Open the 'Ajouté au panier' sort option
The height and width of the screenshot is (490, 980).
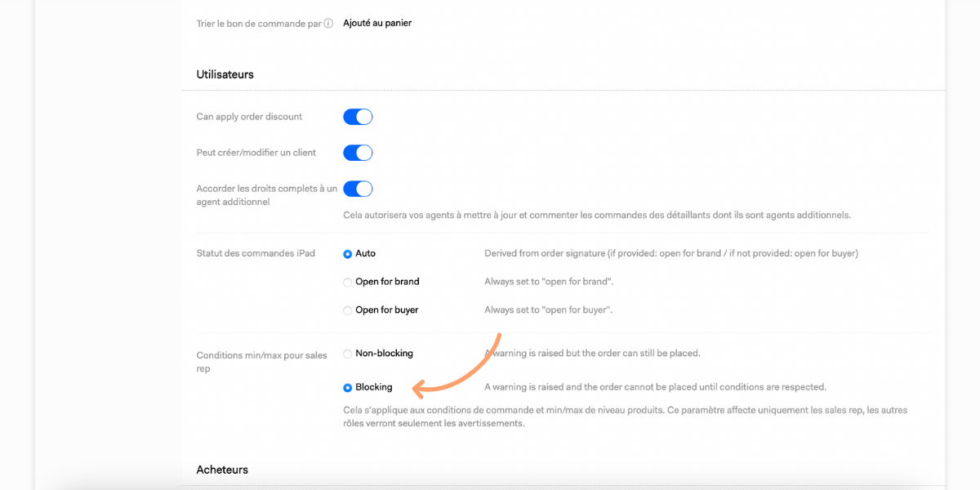point(377,23)
